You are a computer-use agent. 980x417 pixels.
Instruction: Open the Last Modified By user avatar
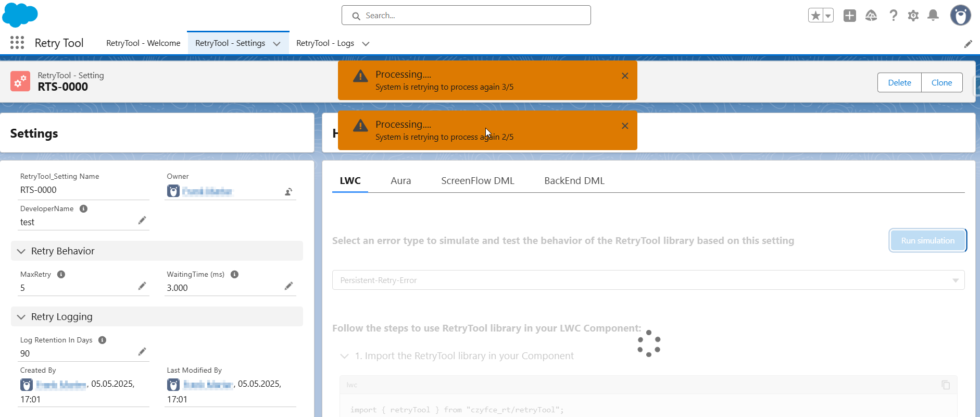coord(173,385)
